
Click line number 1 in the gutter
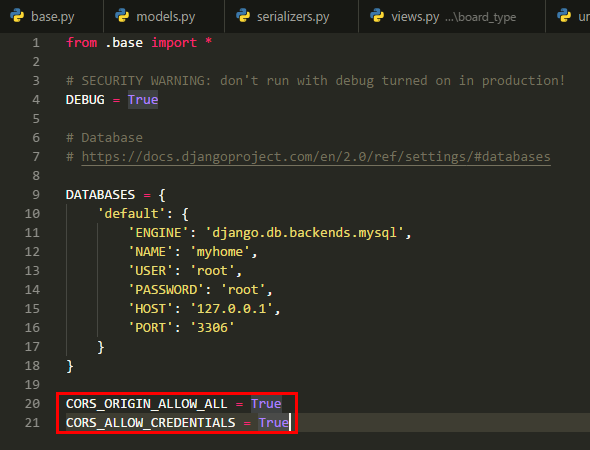click(x=36, y=43)
